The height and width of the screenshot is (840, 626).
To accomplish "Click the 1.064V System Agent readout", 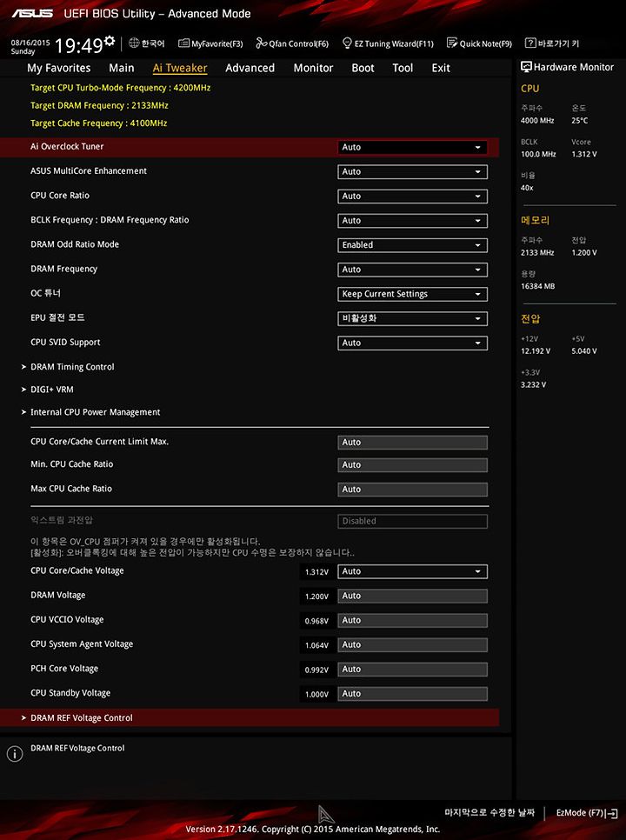I will [316, 645].
